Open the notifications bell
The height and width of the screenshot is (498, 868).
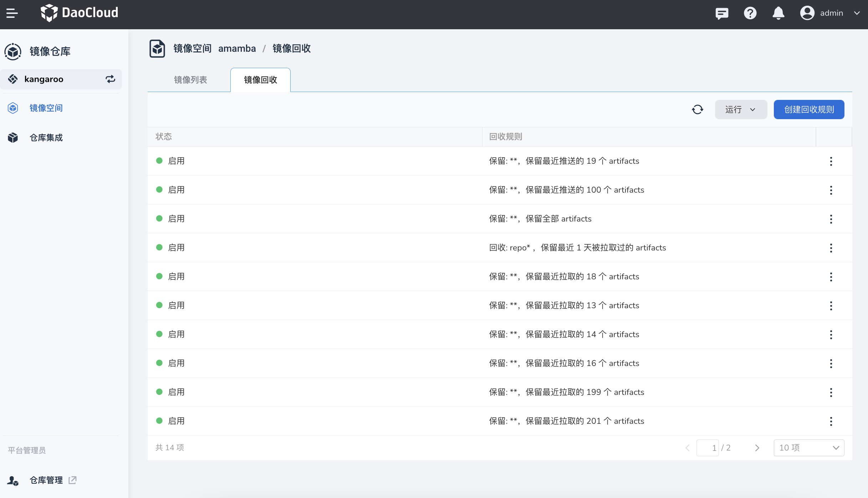(x=778, y=13)
